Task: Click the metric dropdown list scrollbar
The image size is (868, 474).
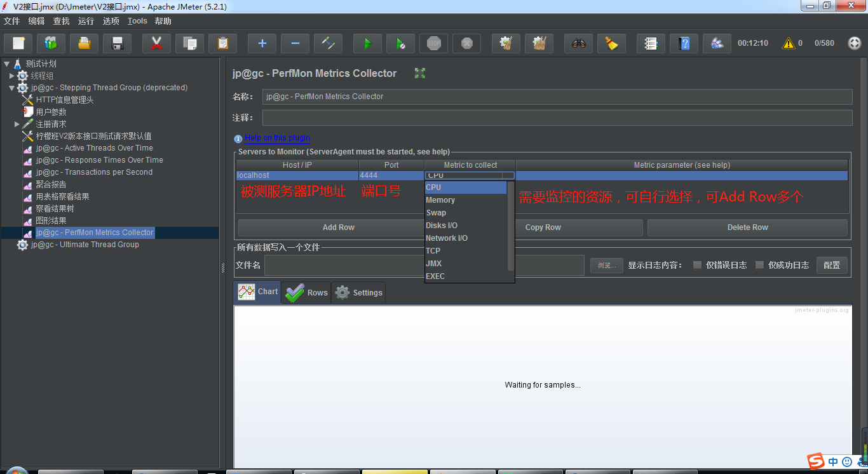Action: (511, 226)
